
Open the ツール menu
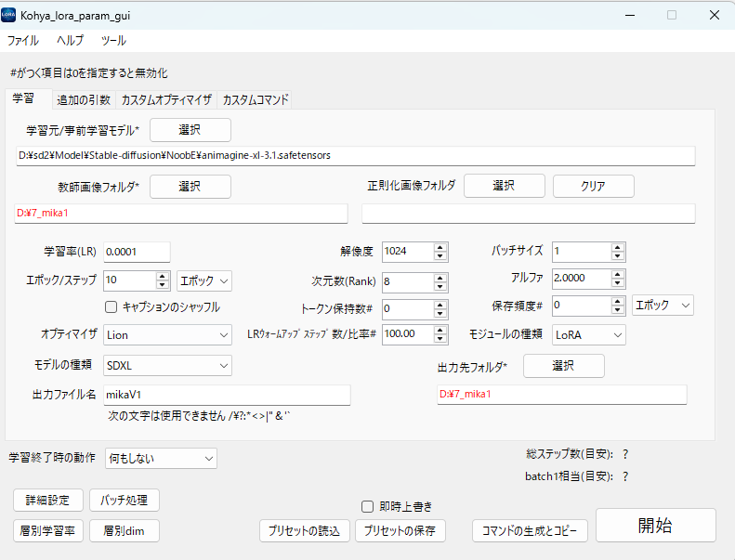tap(113, 41)
